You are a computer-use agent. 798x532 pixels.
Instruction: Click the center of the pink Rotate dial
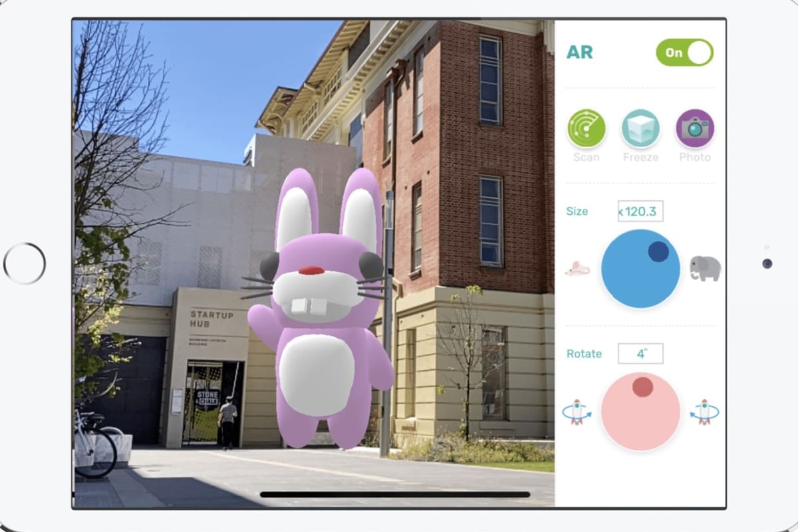640,412
